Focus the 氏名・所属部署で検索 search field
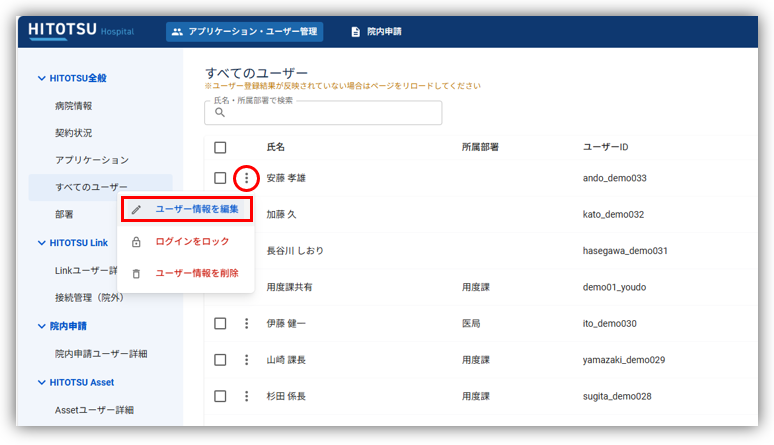This screenshot has width=774, height=445. (x=330, y=113)
